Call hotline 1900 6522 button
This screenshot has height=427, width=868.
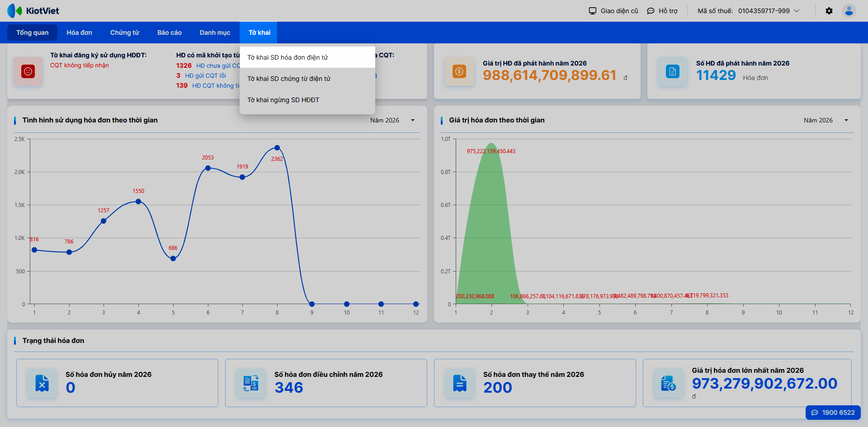click(x=833, y=413)
